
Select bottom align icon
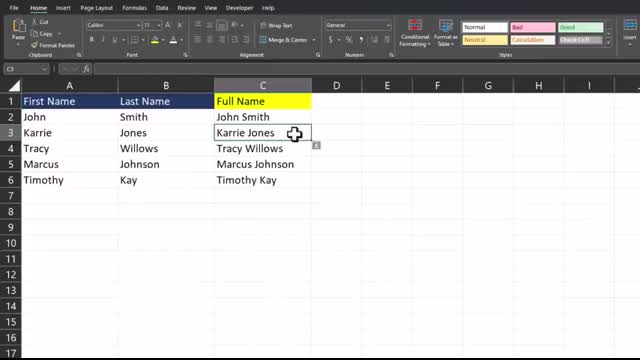(221, 26)
